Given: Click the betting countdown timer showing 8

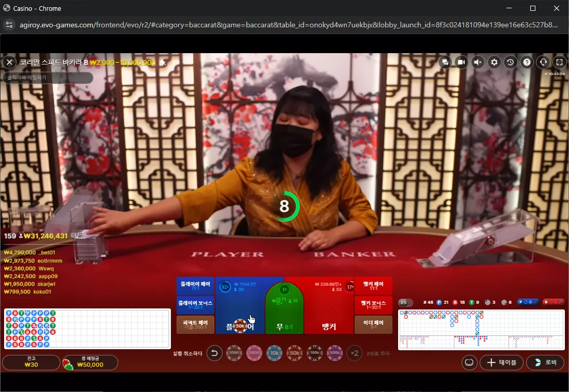Looking at the screenshot, I should pos(284,206).
